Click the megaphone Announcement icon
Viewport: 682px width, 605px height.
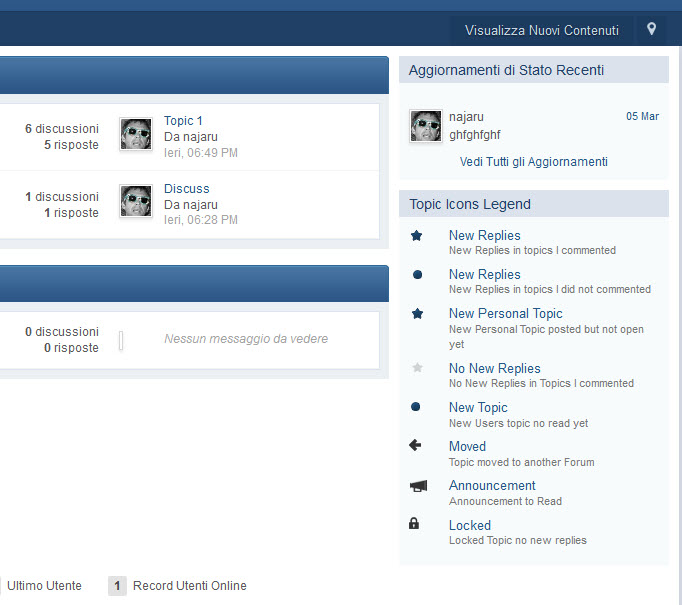[417, 486]
